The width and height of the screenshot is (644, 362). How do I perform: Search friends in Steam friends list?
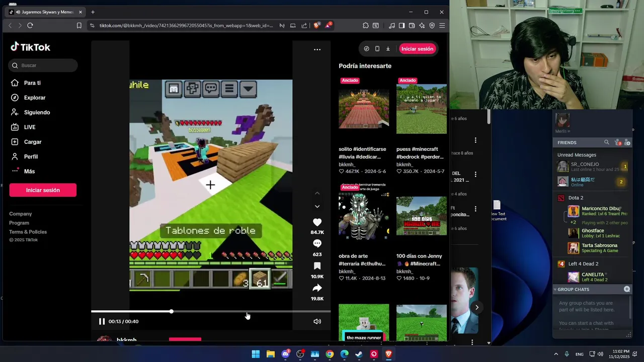tap(607, 142)
